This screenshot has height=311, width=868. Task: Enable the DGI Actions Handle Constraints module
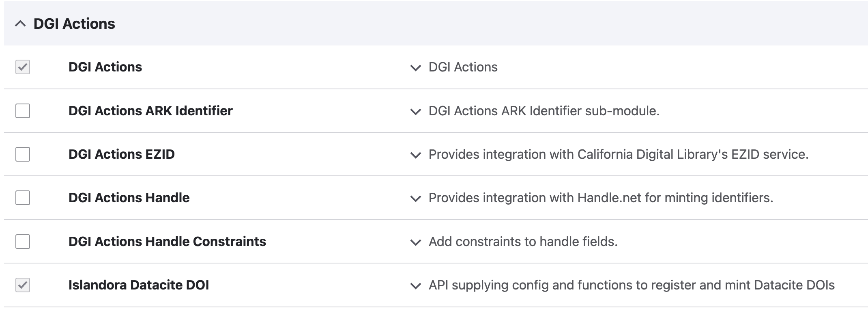pos(23,242)
